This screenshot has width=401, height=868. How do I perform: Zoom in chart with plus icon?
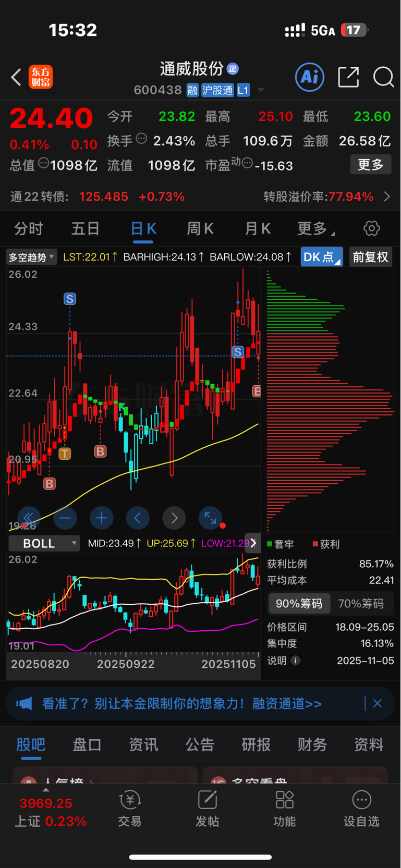pyautogui.click(x=102, y=518)
